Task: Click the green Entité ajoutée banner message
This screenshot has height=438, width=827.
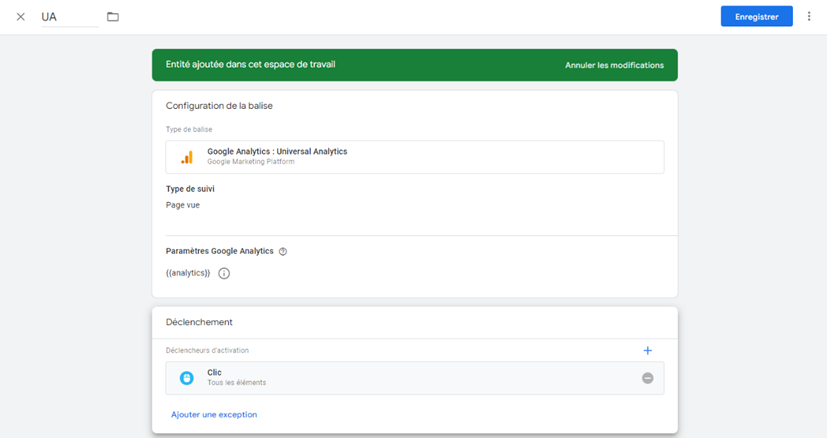Action: tap(250, 65)
